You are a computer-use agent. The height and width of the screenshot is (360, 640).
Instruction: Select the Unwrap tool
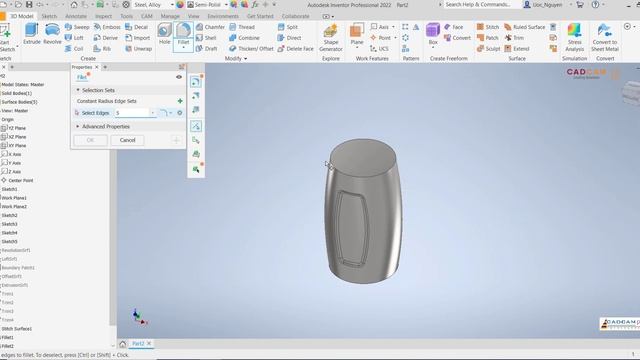[138, 49]
